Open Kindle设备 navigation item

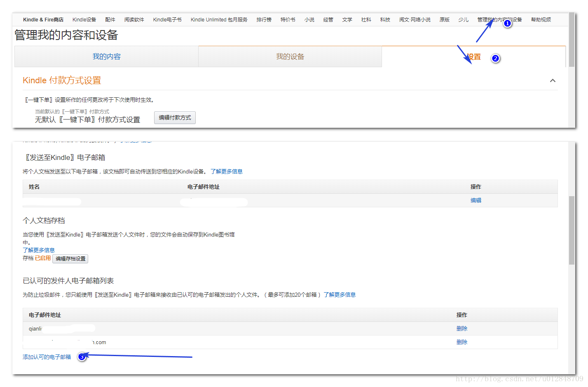tap(84, 20)
